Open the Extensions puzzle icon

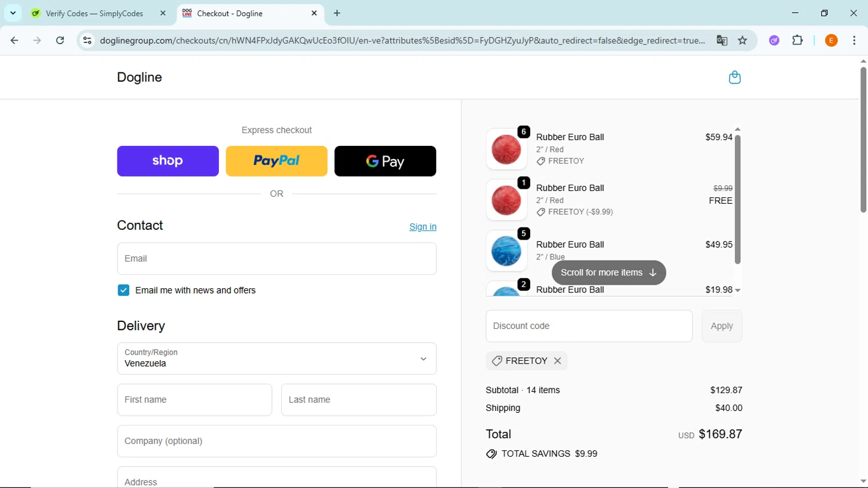(797, 41)
